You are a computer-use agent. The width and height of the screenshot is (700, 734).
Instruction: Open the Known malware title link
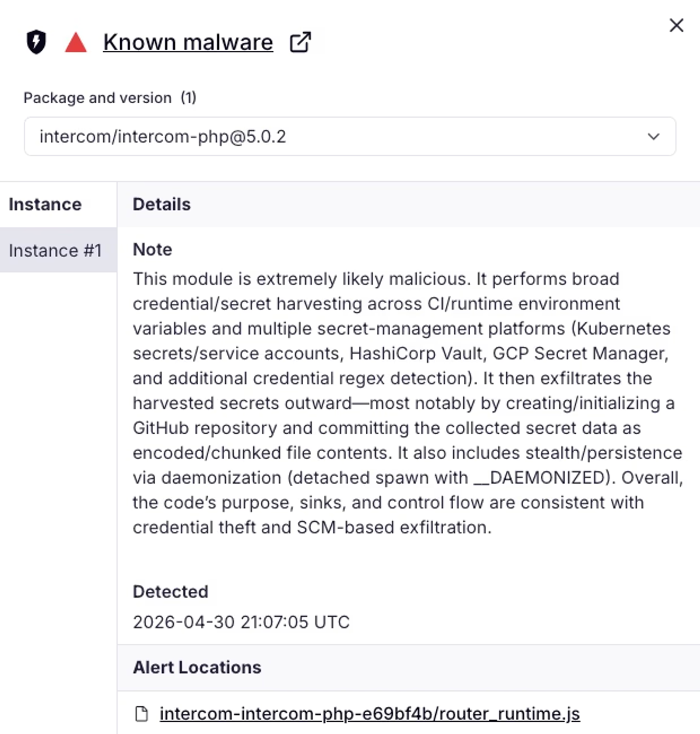click(188, 42)
